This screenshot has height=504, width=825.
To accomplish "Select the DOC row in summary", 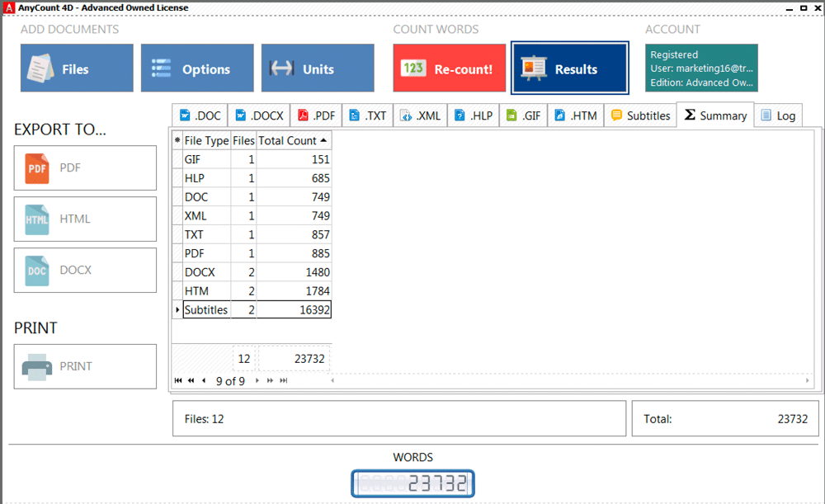I will pyautogui.click(x=252, y=197).
